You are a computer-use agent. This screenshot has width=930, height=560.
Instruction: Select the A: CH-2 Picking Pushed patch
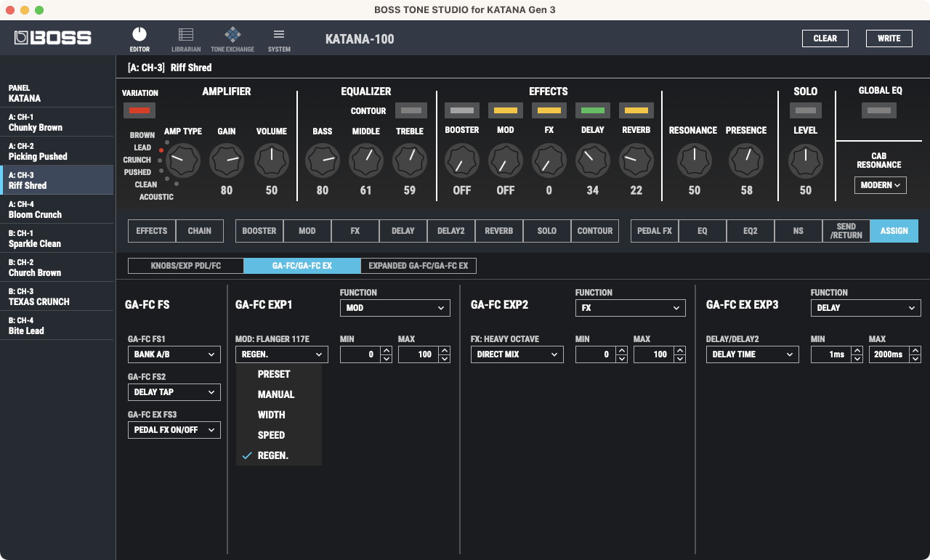pyautogui.click(x=57, y=151)
